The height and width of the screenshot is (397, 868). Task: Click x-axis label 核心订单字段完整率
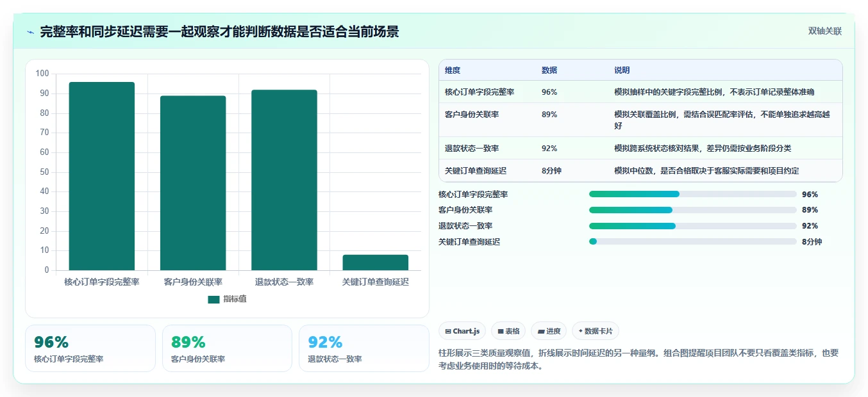(102, 282)
